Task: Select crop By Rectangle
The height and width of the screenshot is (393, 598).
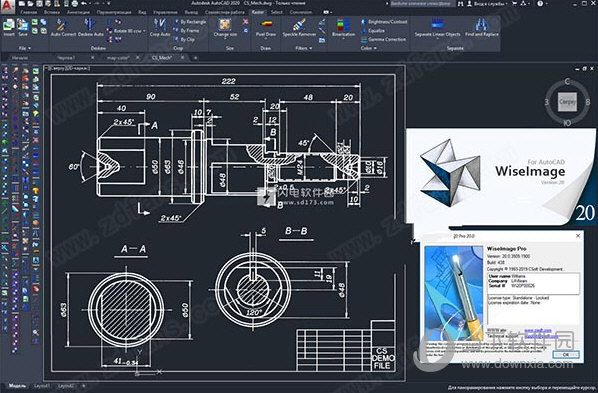Action: [190, 22]
